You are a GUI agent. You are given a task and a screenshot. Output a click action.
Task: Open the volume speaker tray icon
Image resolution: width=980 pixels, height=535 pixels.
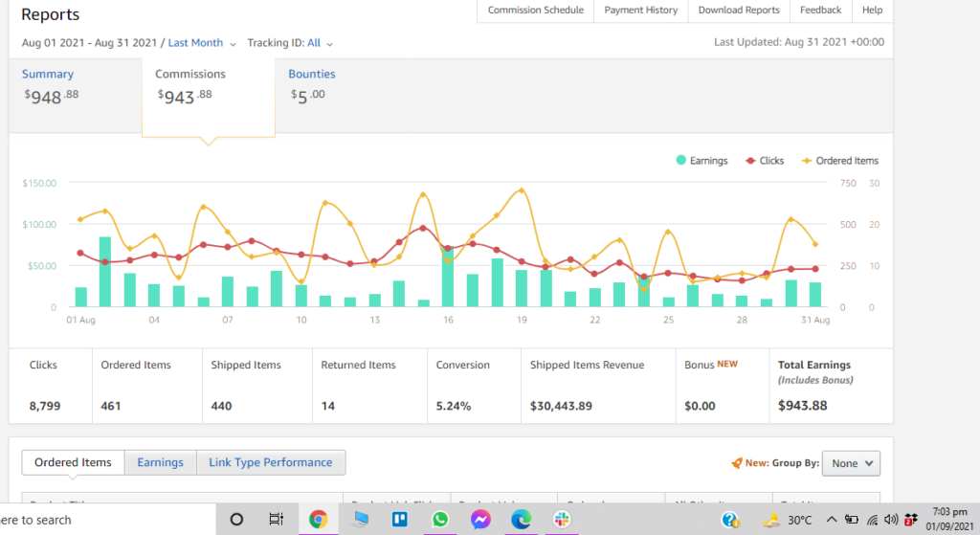point(891,520)
